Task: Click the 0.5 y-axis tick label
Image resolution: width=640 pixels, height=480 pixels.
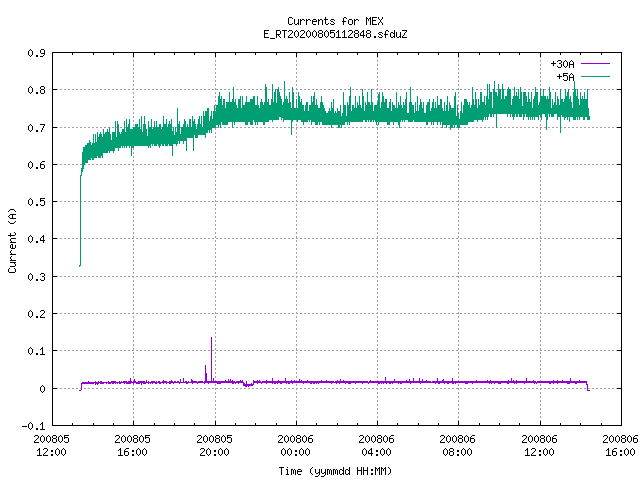Action: pos(36,202)
